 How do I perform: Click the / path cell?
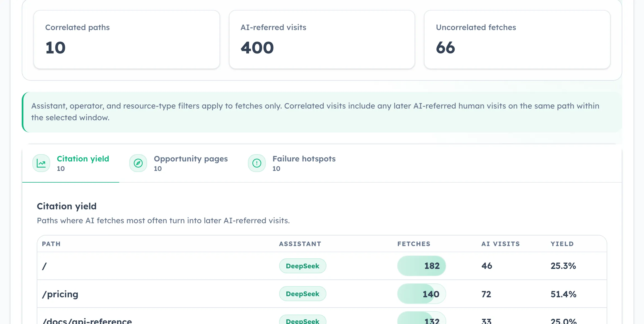click(x=44, y=266)
